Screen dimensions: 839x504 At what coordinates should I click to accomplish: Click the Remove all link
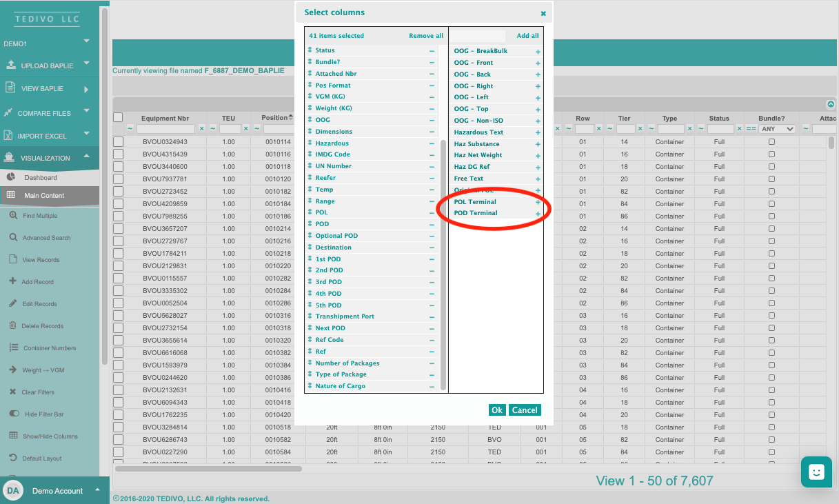pyautogui.click(x=426, y=36)
